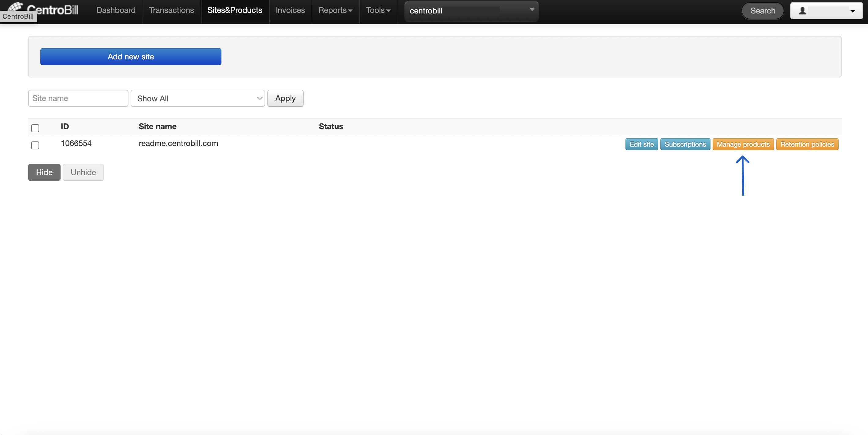Toggle the select-all sites checkbox
The height and width of the screenshot is (435, 868).
(x=35, y=128)
